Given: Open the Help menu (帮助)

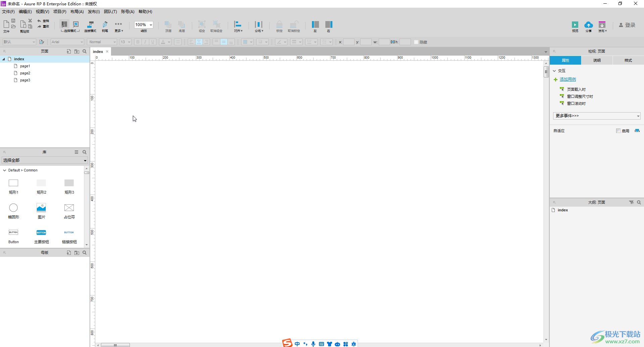Looking at the screenshot, I should [x=145, y=12].
